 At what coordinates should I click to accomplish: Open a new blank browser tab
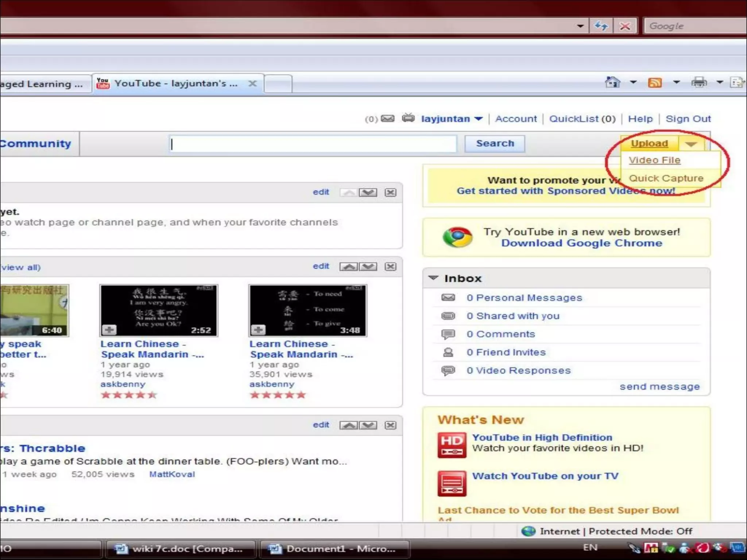(x=278, y=84)
